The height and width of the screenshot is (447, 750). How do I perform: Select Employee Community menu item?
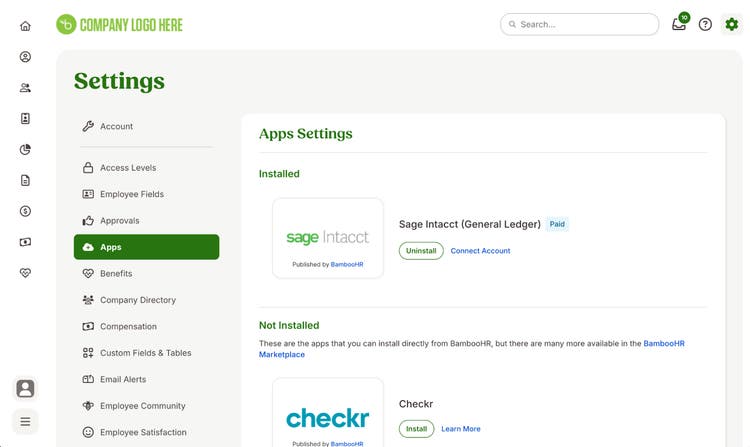146,406
